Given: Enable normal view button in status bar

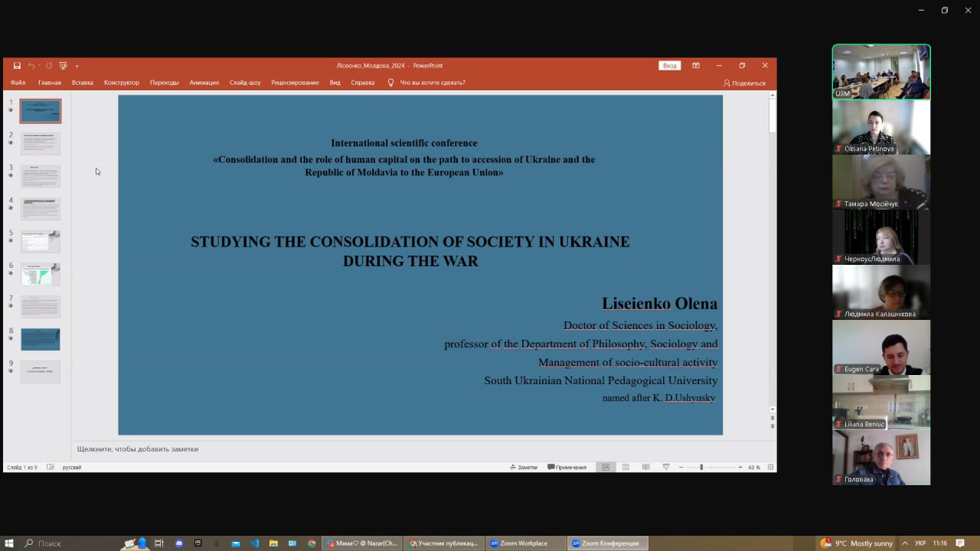Looking at the screenshot, I should click(606, 467).
